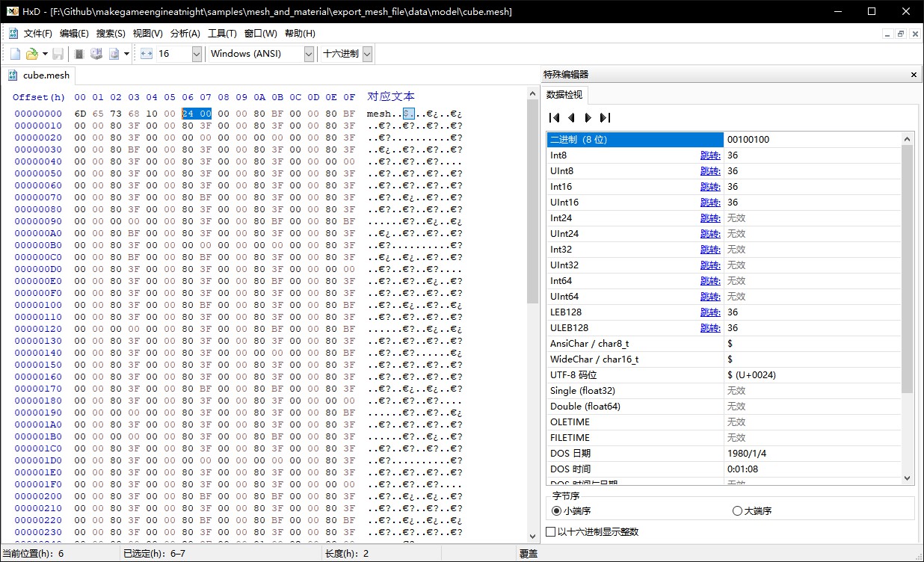The image size is (924, 562).
Task: Click 跳转 link in the ULEB128 row
Action: (x=710, y=328)
